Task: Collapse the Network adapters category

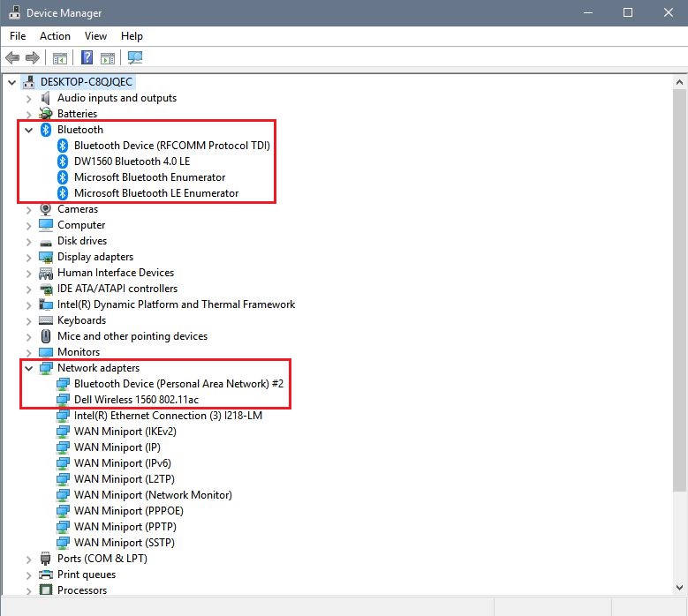Action: [29, 368]
